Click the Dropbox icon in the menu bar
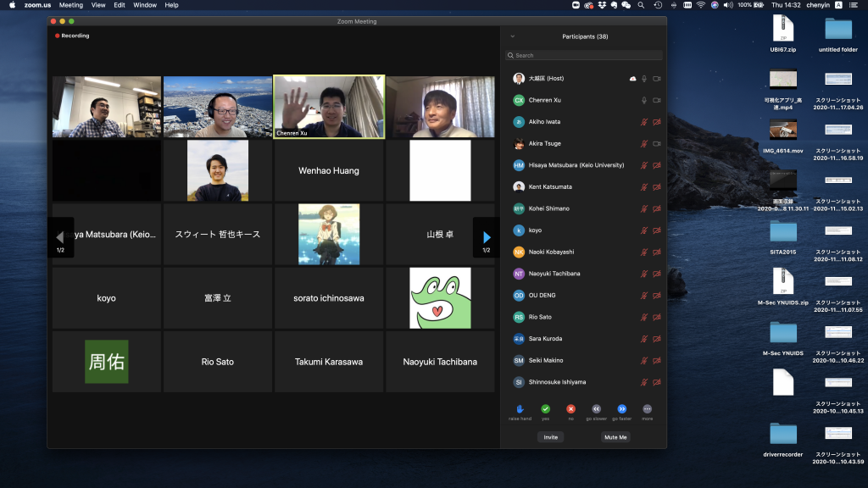868x488 pixels. pos(601,5)
